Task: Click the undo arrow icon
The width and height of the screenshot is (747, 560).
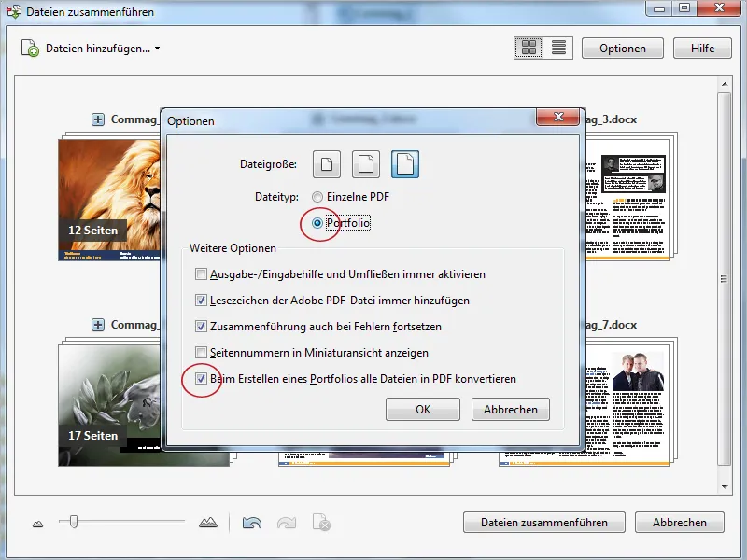Action: coord(252,523)
